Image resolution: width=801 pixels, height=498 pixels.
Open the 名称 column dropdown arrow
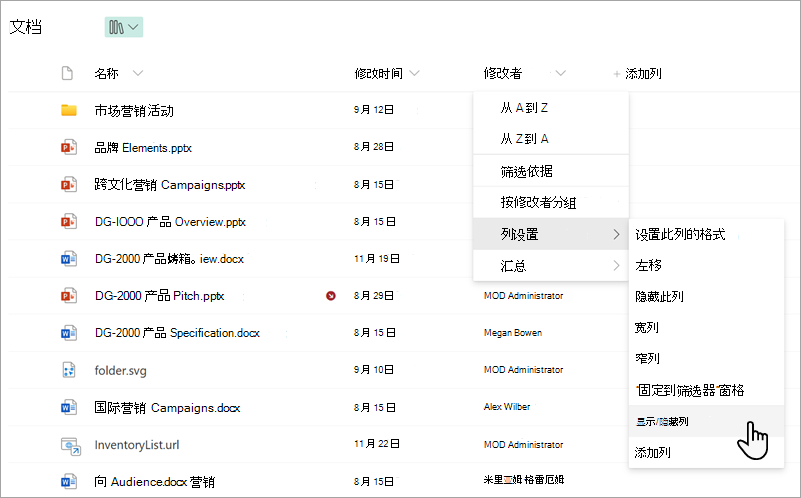tap(137, 74)
